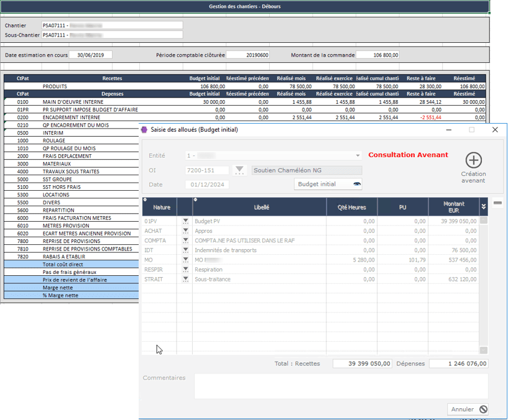508x420 pixels.
Task: Click the double-chevron icon in the grid header
Action: (x=484, y=205)
